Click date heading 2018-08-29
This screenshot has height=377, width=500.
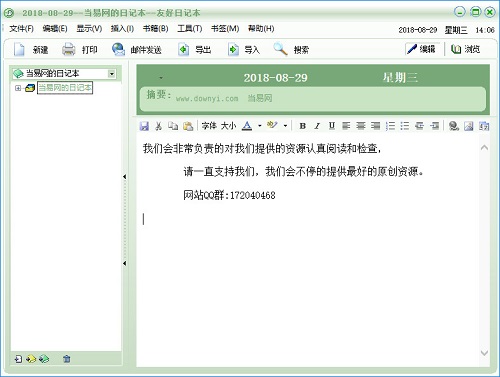tap(275, 78)
